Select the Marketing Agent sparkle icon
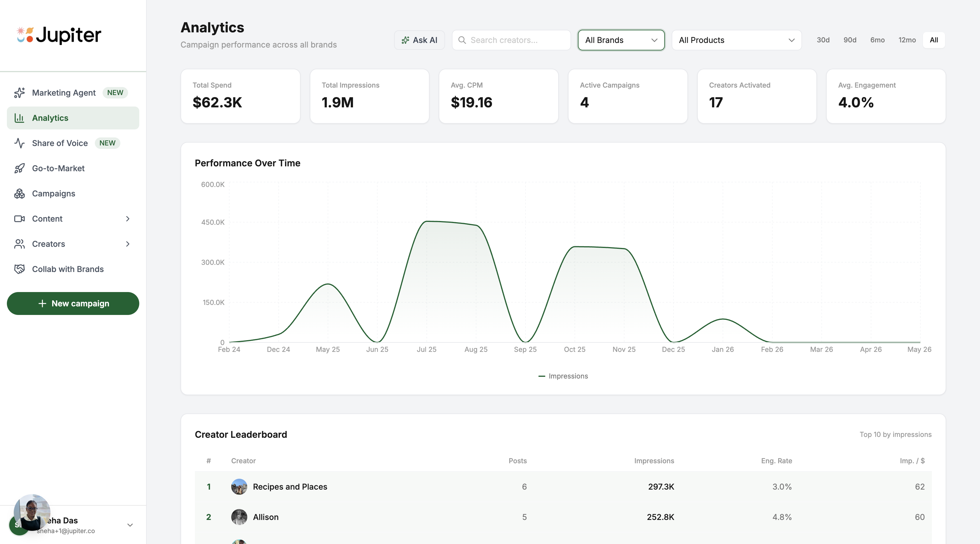The height and width of the screenshot is (544, 980). [19, 92]
